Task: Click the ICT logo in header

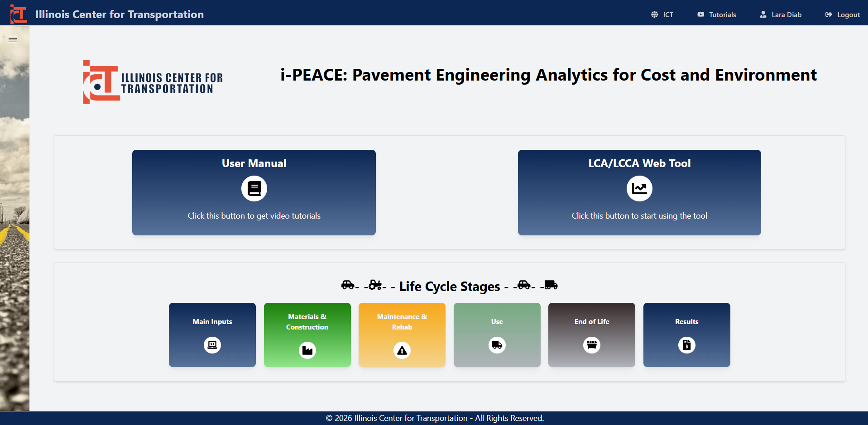Action: coord(18,14)
